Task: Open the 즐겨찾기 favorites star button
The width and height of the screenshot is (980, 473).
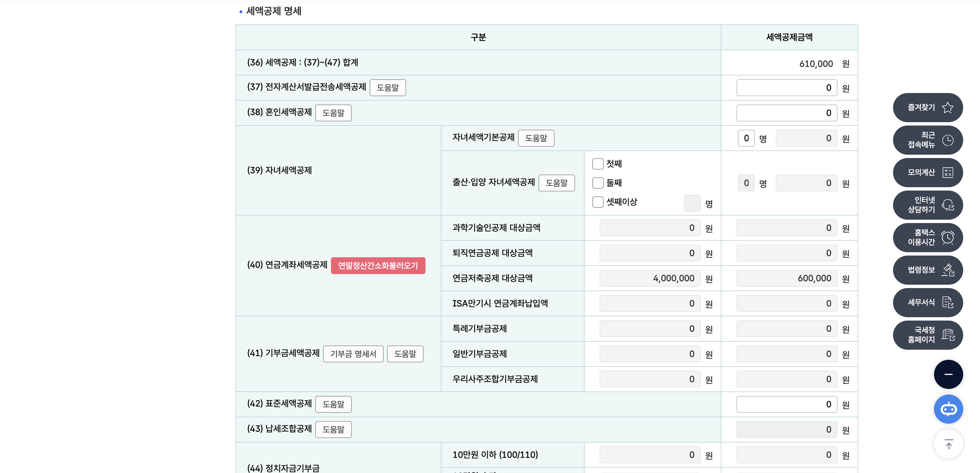Action: click(x=928, y=108)
